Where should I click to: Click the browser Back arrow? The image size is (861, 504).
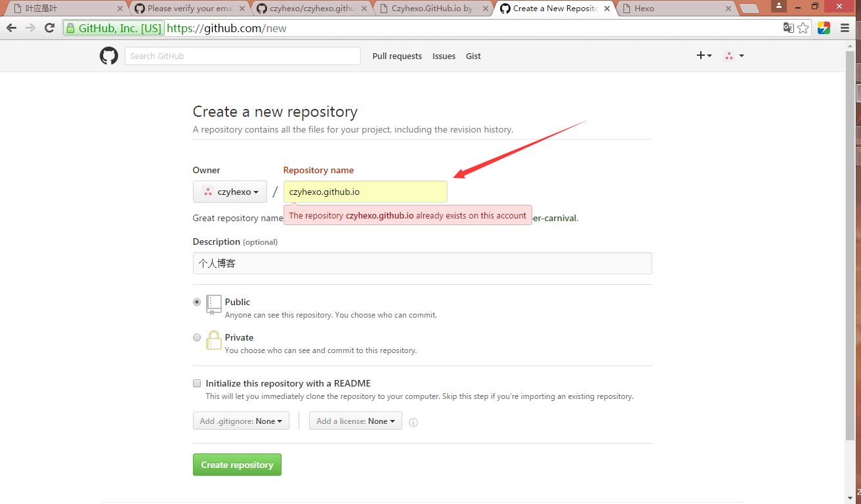coord(11,28)
